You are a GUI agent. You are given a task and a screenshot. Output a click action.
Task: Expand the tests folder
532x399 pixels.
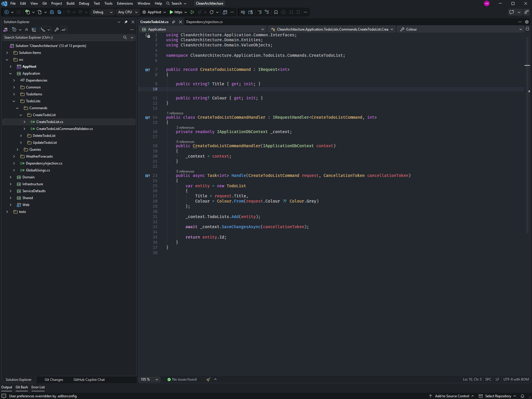coord(7,212)
